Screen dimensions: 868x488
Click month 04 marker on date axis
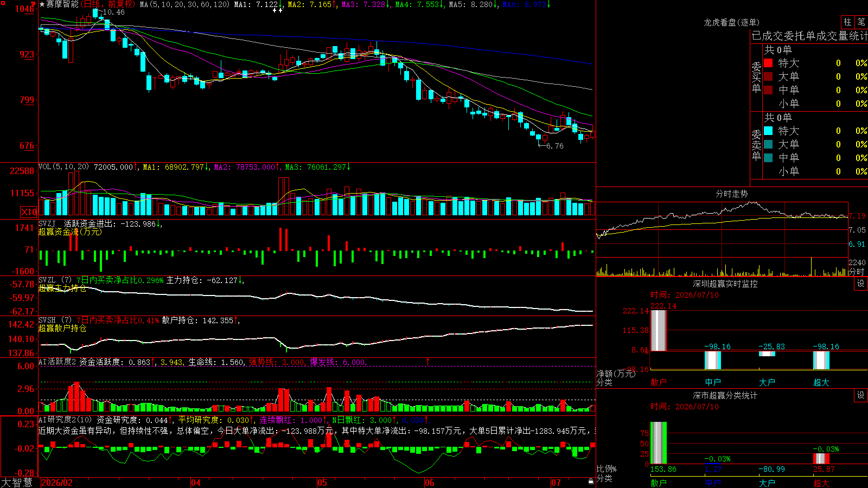click(196, 483)
